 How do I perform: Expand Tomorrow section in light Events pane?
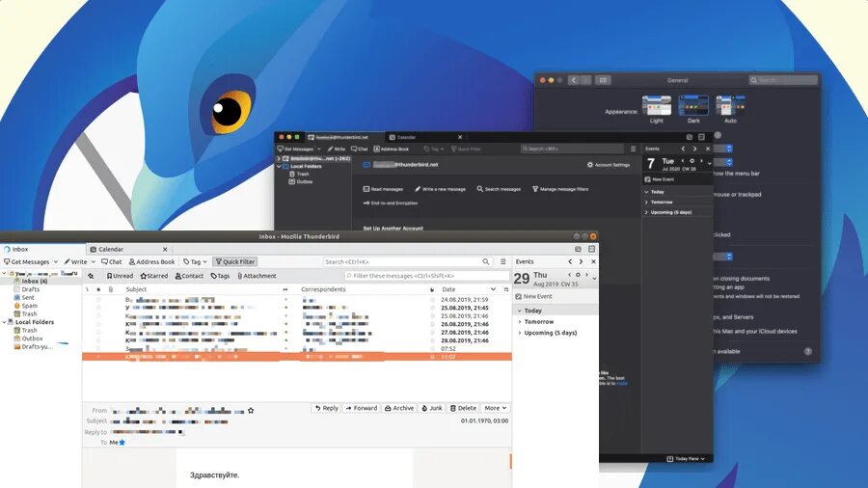point(519,321)
